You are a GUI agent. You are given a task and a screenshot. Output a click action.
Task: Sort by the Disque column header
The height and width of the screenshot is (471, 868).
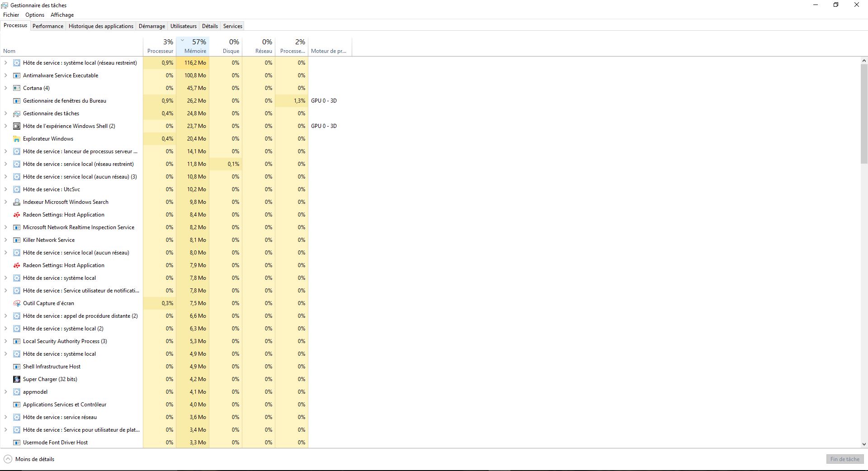click(226, 47)
